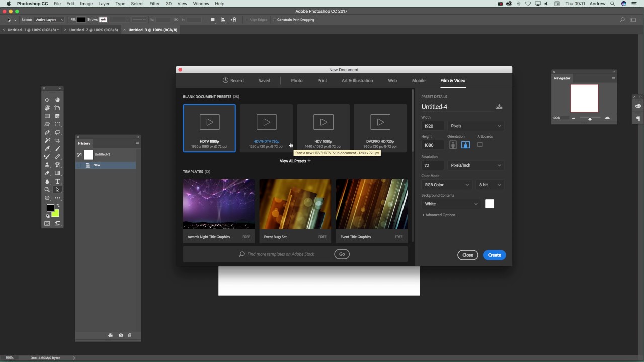Open the RGB Color mode dropdown
The image size is (644, 362).
pyautogui.click(x=447, y=185)
